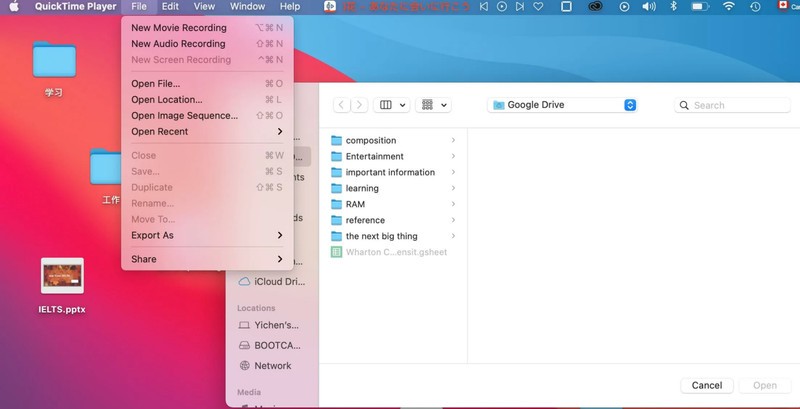Select Network in the sidebar
This screenshot has height=409, width=800.
[x=266, y=366]
